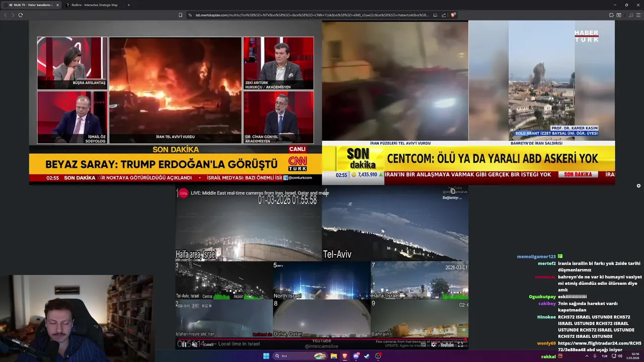Open the Brave main menu icon
The width and height of the screenshot is (644, 362).
(638, 15)
